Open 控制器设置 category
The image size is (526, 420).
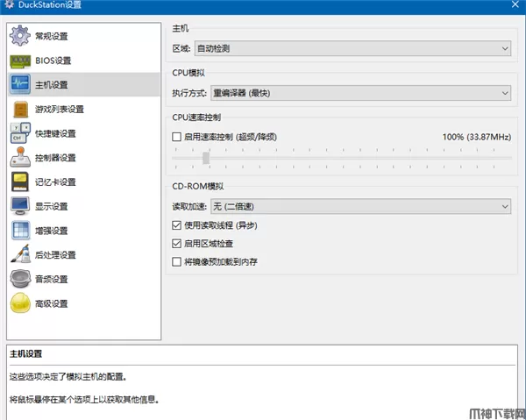pos(83,157)
